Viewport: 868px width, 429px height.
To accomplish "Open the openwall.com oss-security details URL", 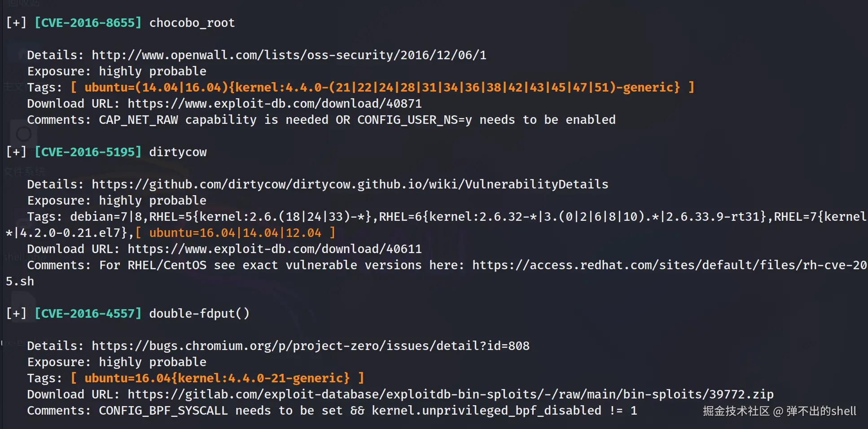I will coord(289,55).
